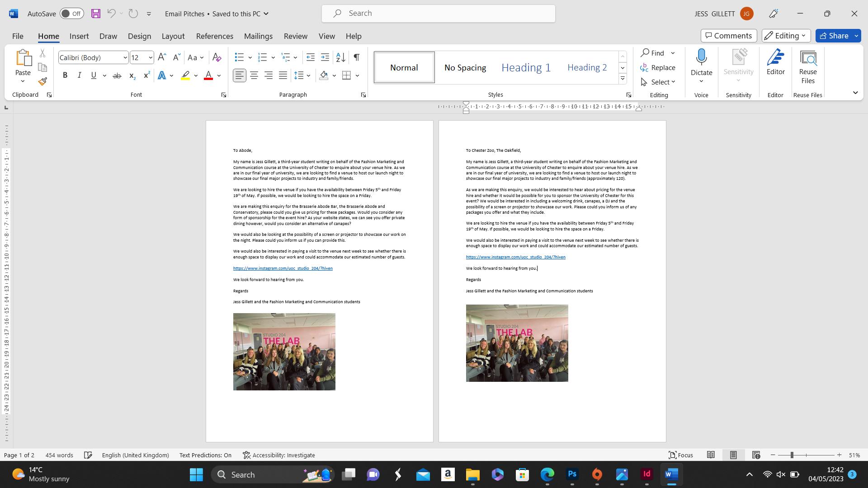Open the Editing mode dropdown
Image resolution: width=868 pixels, height=488 pixels.
coord(786,36)
